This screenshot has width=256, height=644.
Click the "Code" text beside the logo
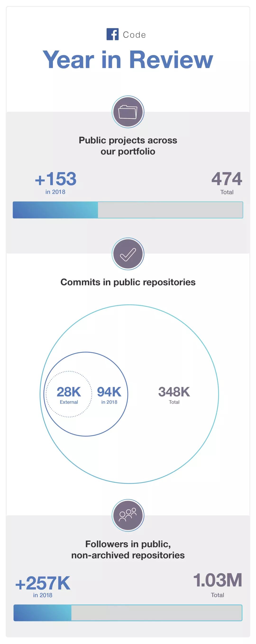[134, 35]
